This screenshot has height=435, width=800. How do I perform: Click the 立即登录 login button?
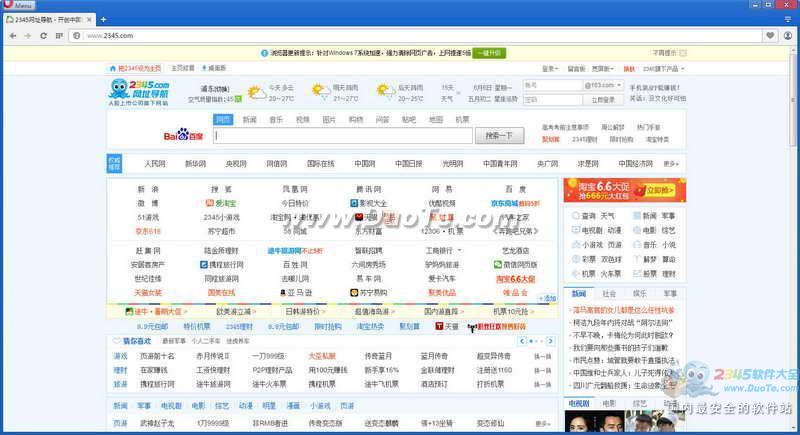(x=603, y=100)
